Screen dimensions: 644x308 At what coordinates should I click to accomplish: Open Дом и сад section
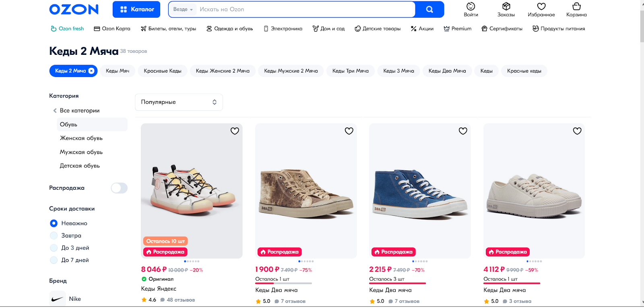coord(328,29)
